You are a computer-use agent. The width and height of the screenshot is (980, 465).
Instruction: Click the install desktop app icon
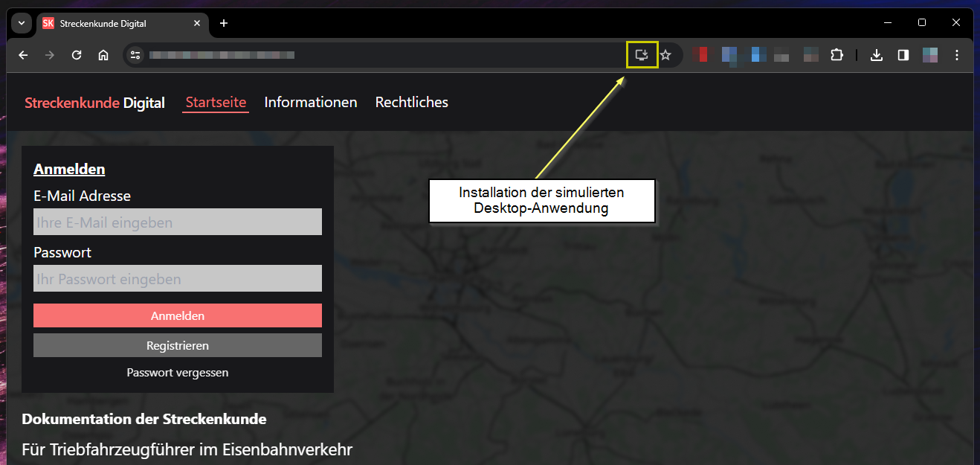point(642,55)
